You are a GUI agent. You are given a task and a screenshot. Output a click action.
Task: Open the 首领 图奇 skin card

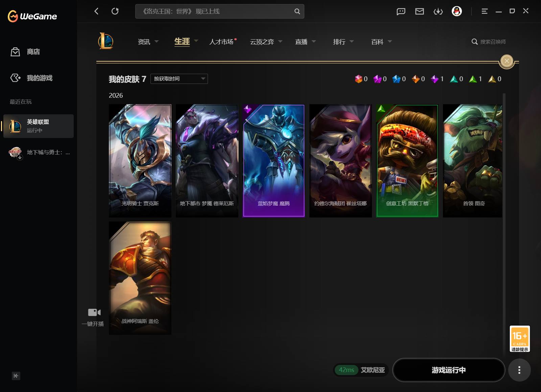coord(473,161)
